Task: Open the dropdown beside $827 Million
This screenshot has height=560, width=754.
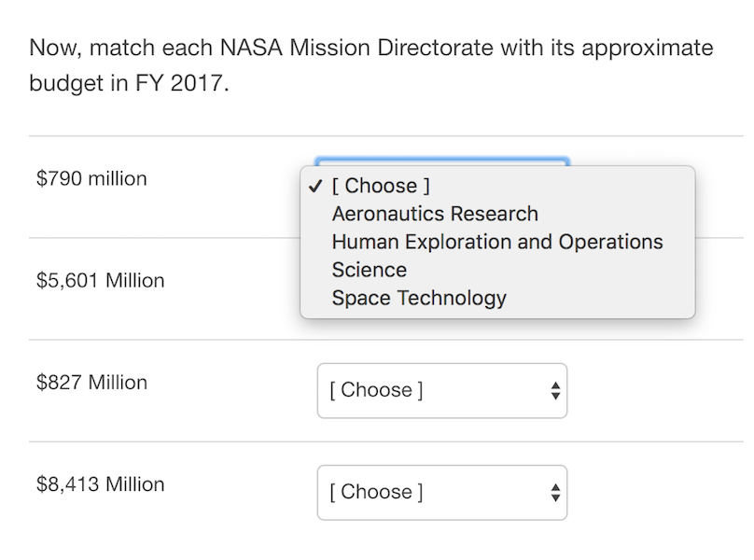Action: [441, 390]
